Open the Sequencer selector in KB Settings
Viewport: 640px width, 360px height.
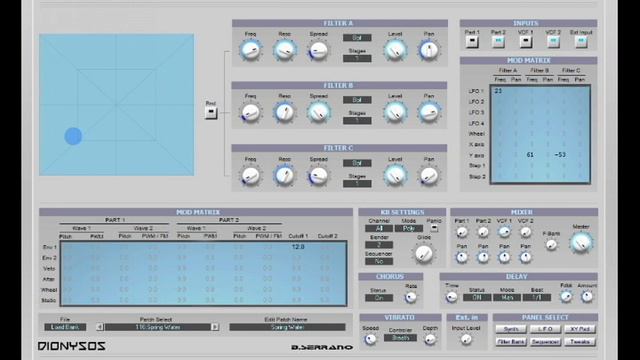pos(379,261)
